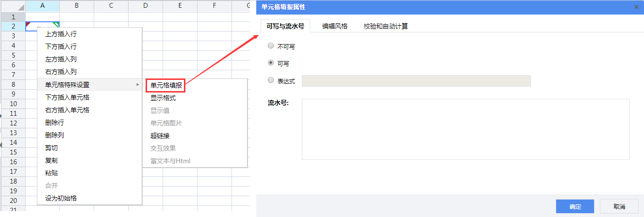The image size is (644, 217).
Task: Select the 可写与流水号 tab
Action: tap(285, 26)
